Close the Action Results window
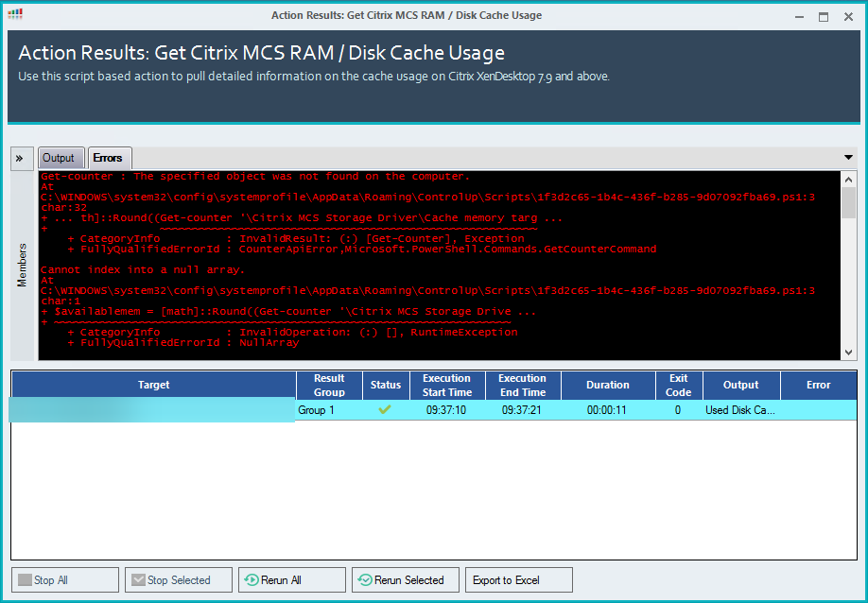The width and height of the screenshot is (868, 603). point(848,17)
